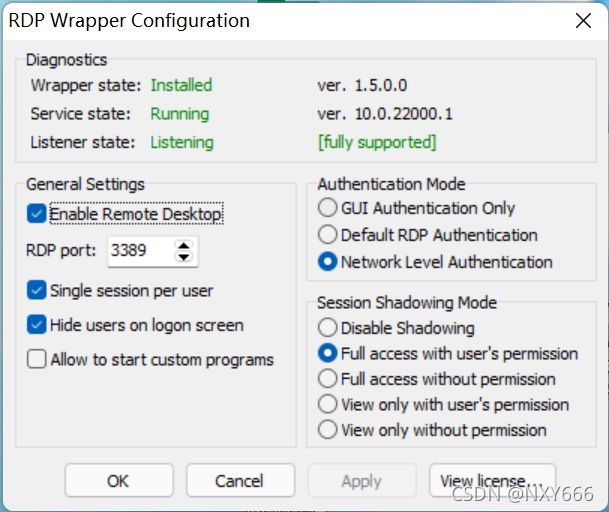
Task: Click the Listener state label
Action: click(83, 142)
